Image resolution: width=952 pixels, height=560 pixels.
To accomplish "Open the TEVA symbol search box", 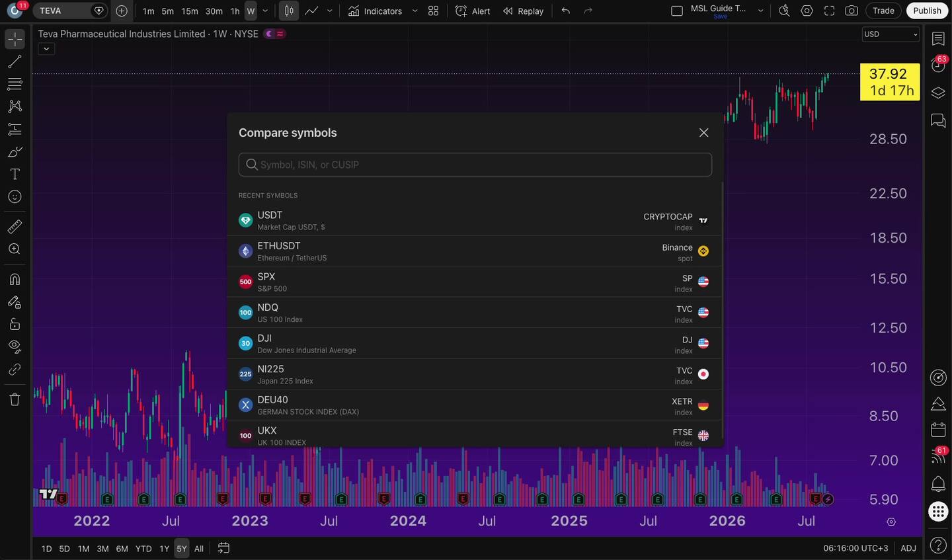I will (69, 11).
